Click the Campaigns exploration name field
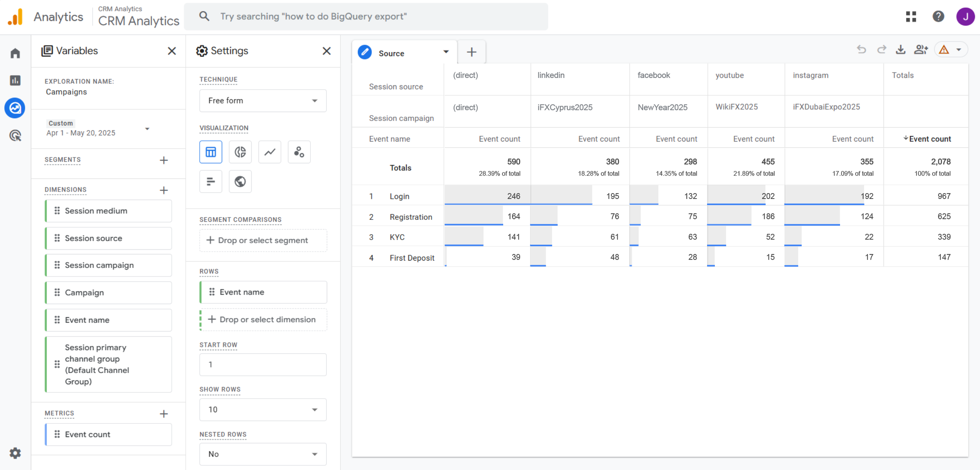Image resolution: width=980 pixels, height=470 pixels. pyautogui.click(x=66, y=92)
